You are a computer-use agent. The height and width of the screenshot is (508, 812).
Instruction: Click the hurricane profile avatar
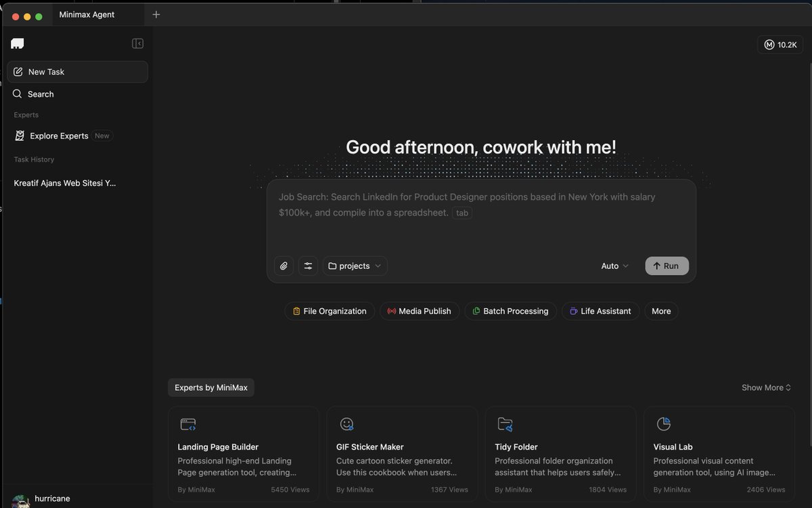click(x=20, y=501)
